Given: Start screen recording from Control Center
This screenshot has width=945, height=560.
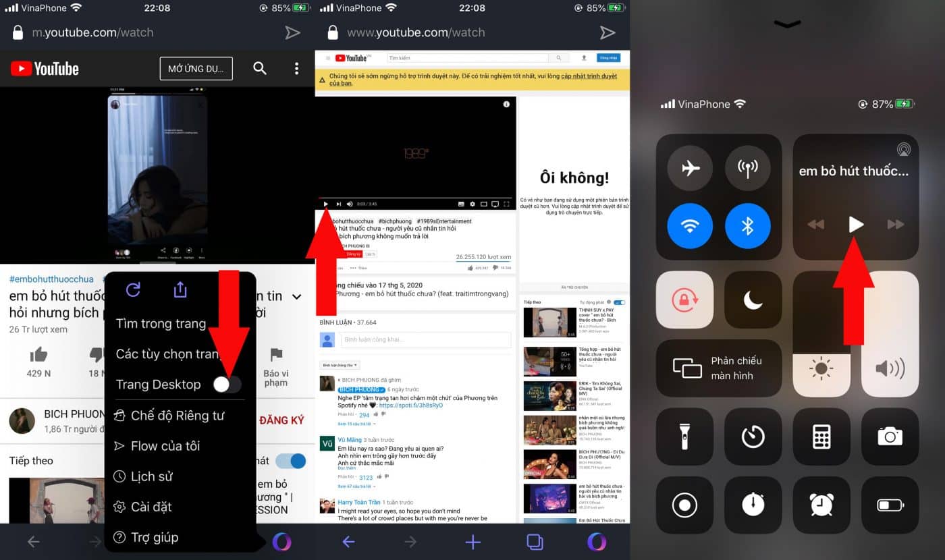Looking at the screenshot, I should [685, 505].
